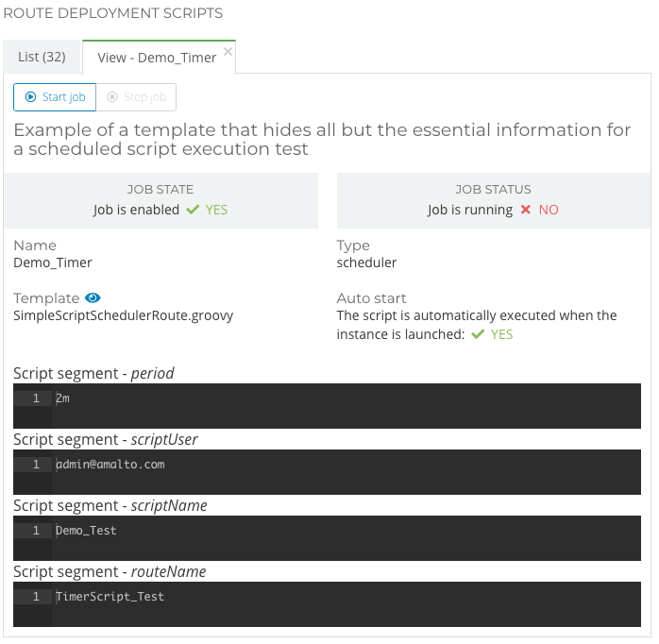The height and width of the screenshot is (644, 659).
Task: Select the View - Demo_Timer tab
Action: click(157, 58)
